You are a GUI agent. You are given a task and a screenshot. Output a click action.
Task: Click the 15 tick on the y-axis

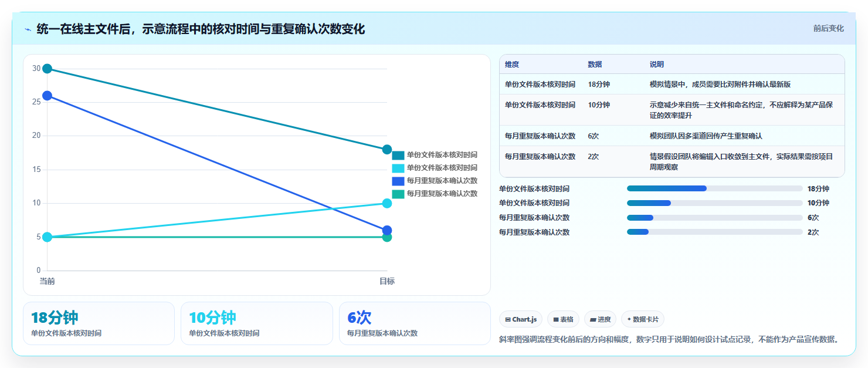tap(36, 170)
